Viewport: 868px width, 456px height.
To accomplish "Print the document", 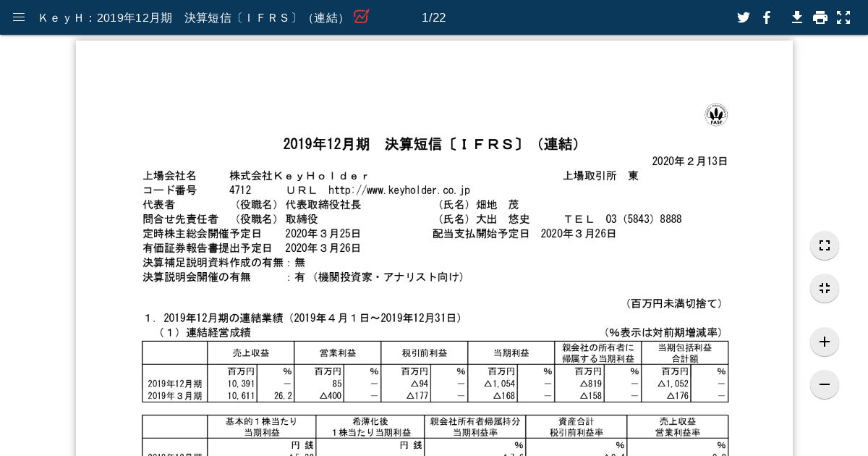I will (820, 17).
